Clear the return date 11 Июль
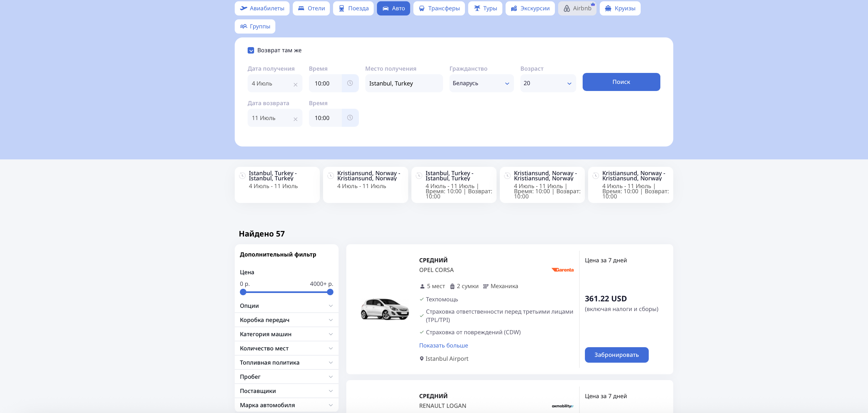868x413 pixels. [x=295, y=119]
